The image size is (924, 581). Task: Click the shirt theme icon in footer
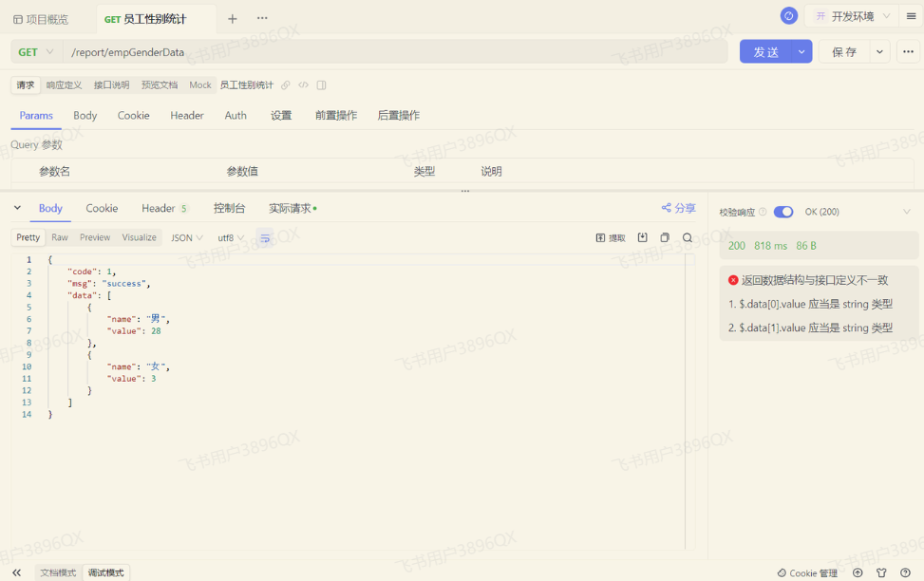[881, 572]
